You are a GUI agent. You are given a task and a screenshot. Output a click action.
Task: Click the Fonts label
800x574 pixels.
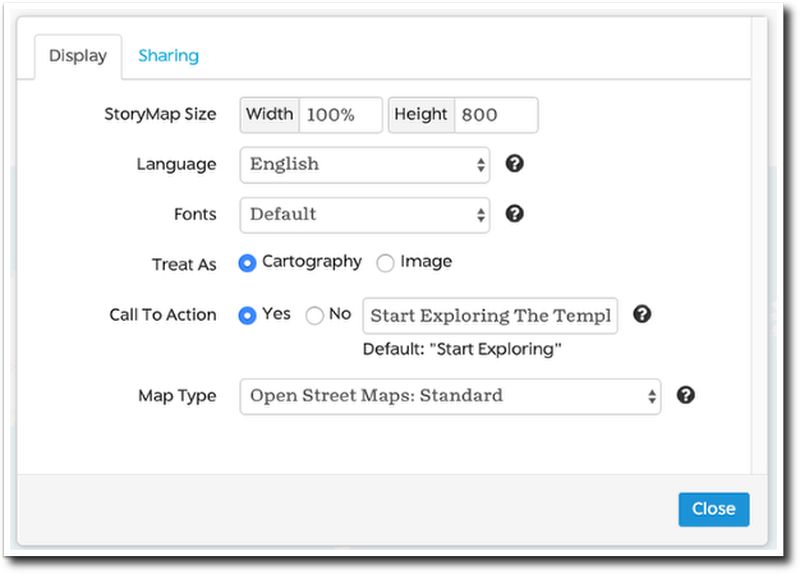[x=195, y=214]
